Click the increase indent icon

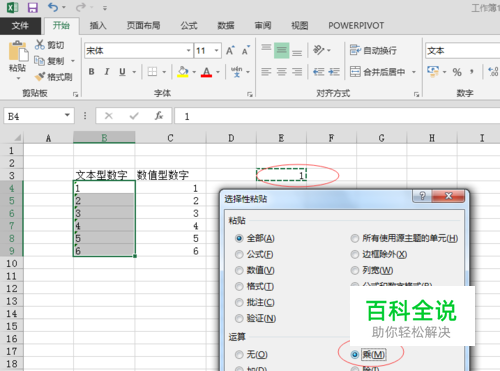click(x=334, y=72)
